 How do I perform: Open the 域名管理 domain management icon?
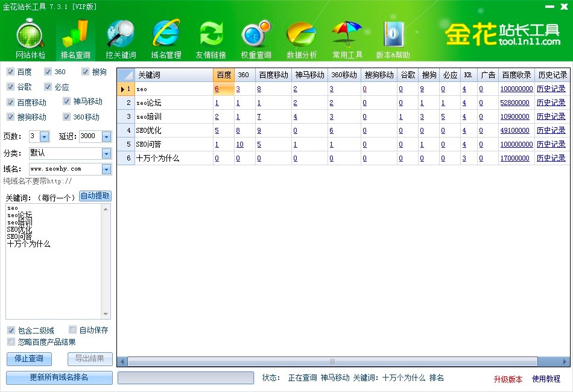pos(166,35)
